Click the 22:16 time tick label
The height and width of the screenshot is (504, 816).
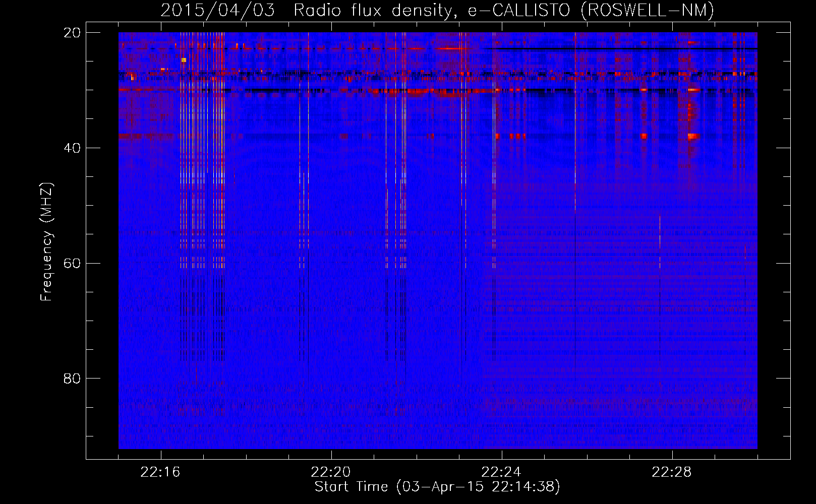pyautogui.click(x=160, y=472)
